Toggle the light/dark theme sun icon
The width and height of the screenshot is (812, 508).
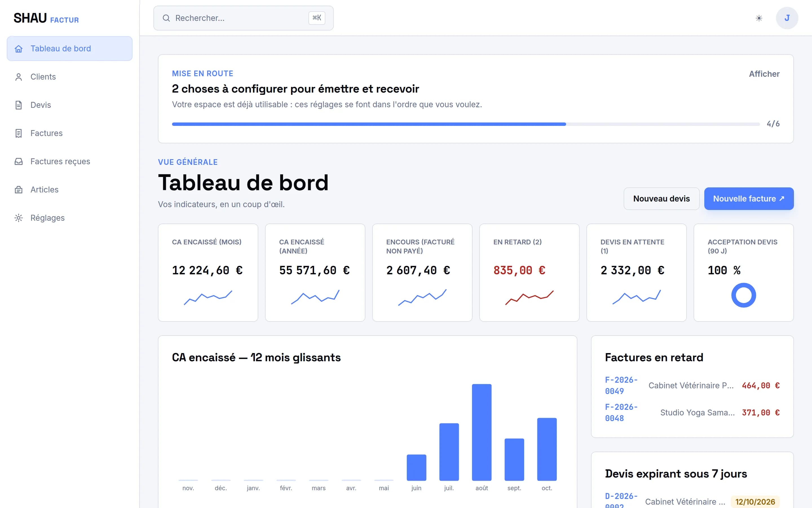pos(759,18)
